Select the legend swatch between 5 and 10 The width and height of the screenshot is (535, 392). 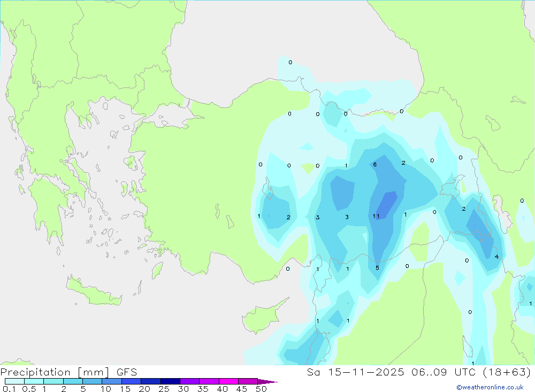(x=92, y=381)
